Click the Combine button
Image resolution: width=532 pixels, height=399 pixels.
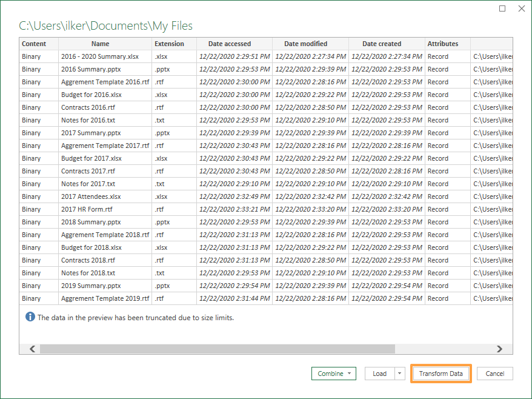coord(330,374)
